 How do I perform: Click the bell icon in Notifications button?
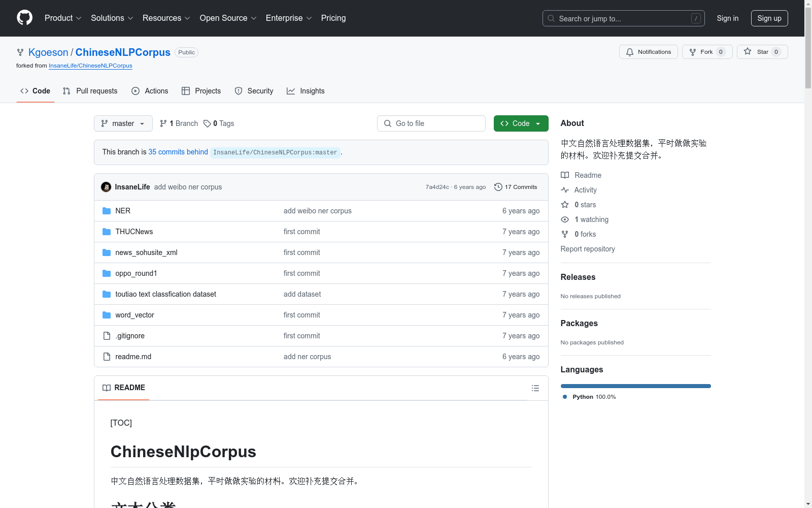tap(630, 52)
